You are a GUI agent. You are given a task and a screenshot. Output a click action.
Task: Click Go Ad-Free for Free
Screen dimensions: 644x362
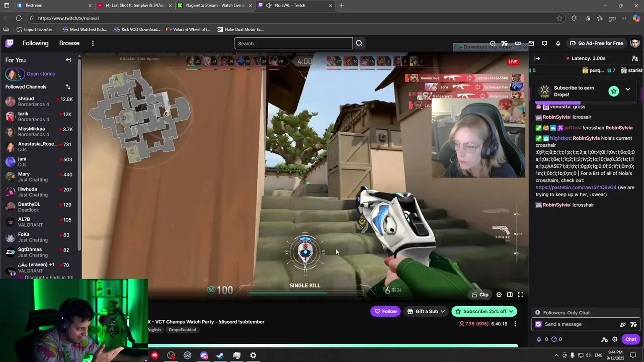click(597, 43)
